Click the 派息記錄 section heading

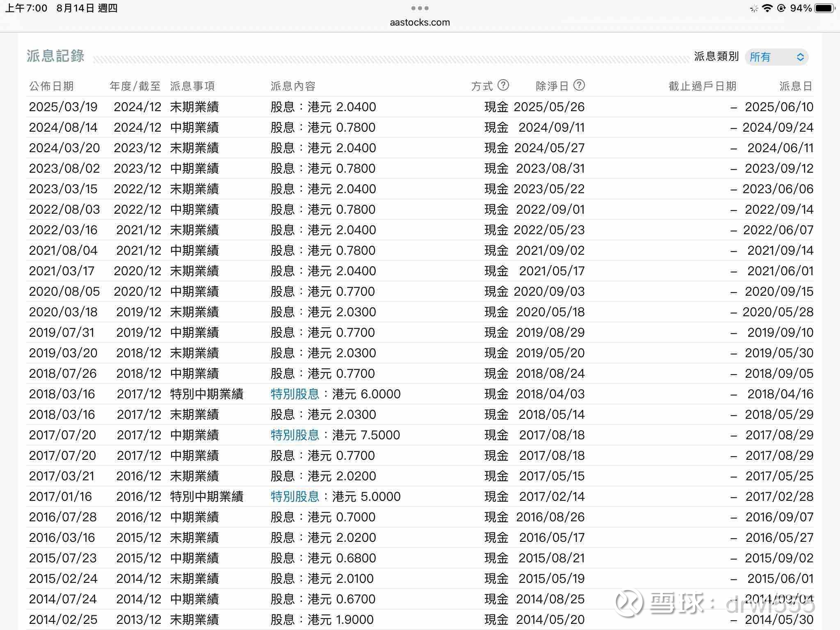[x=55, y=56]
